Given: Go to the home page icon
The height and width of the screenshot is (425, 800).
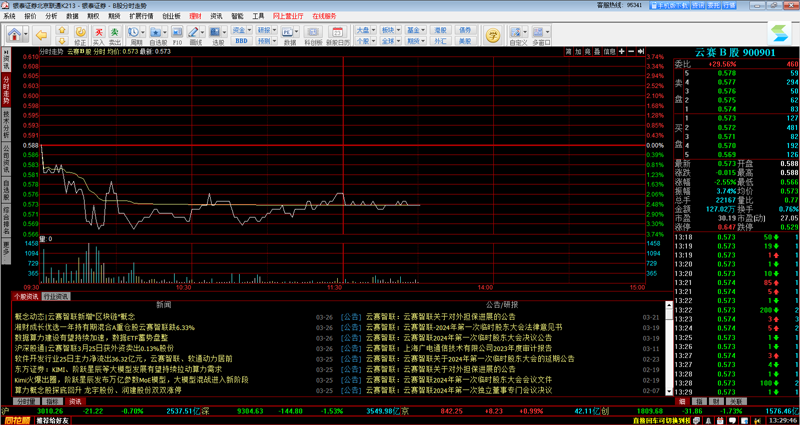Looking at the screenshot, I should [x=15, y=34].
